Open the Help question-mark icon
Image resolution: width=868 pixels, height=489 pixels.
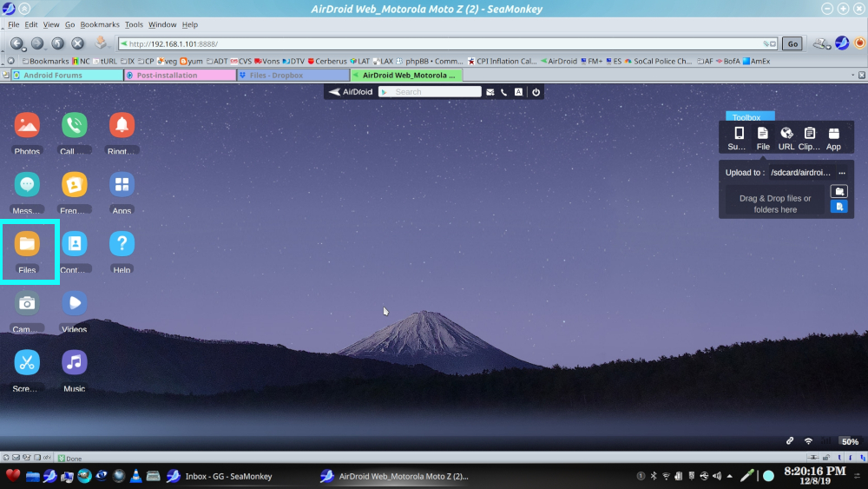pos(122,244)
